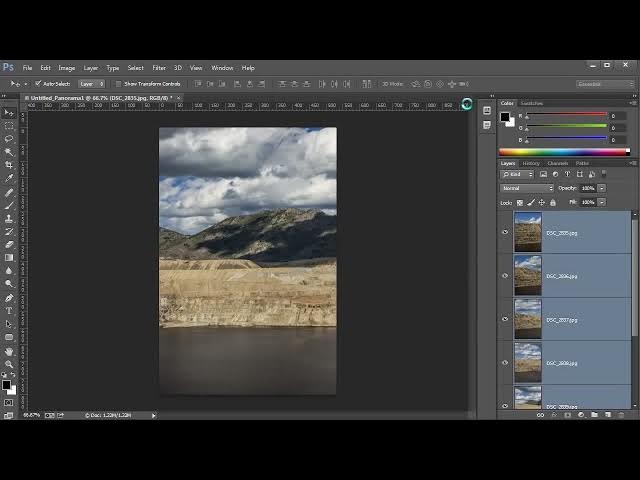Activate the Crop tool

[x=9, y=165]
